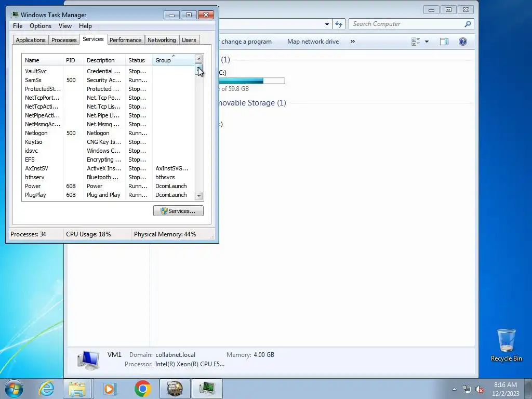Open the Services... button

(179, 211)
